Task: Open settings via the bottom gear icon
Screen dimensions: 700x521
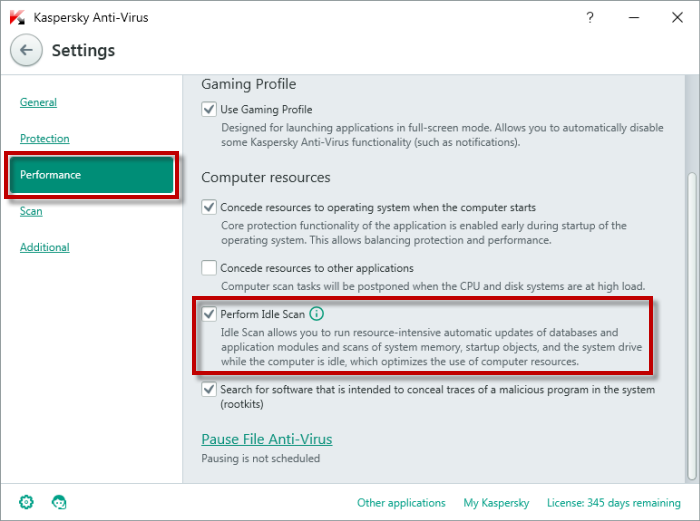Action: click(x=26, y=502)
